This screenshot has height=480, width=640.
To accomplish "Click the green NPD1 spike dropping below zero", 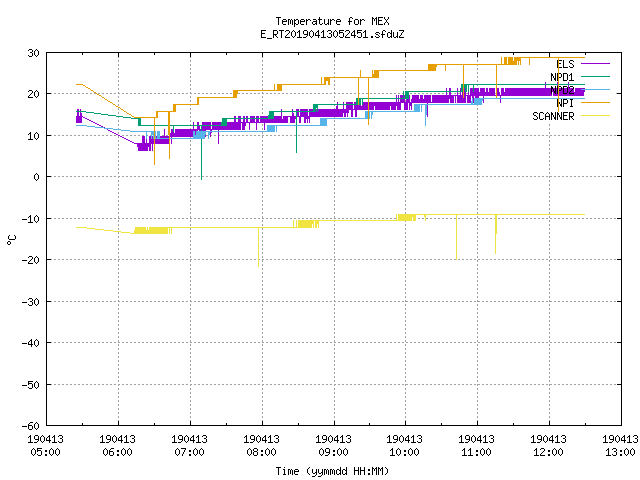I will point(201,153).
